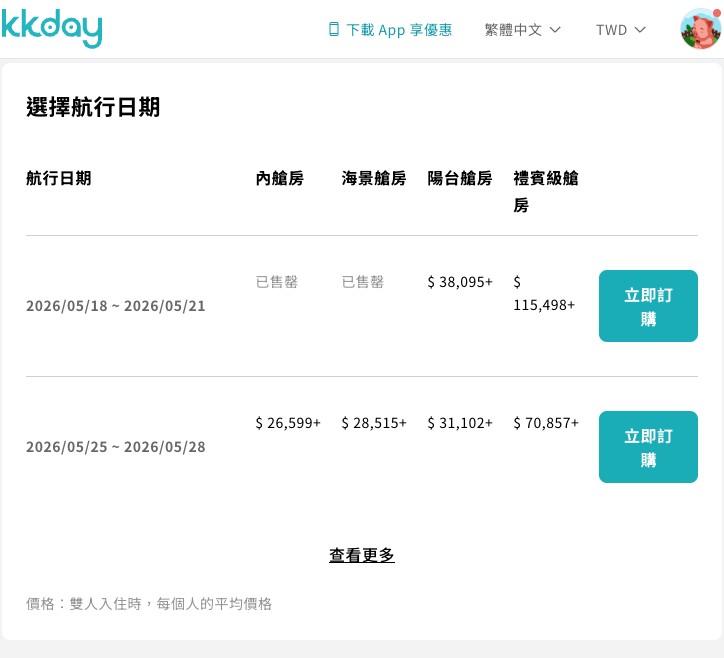Click the chevron next to TWD
This screenshot has width=724, height=658.
point(641,30)
